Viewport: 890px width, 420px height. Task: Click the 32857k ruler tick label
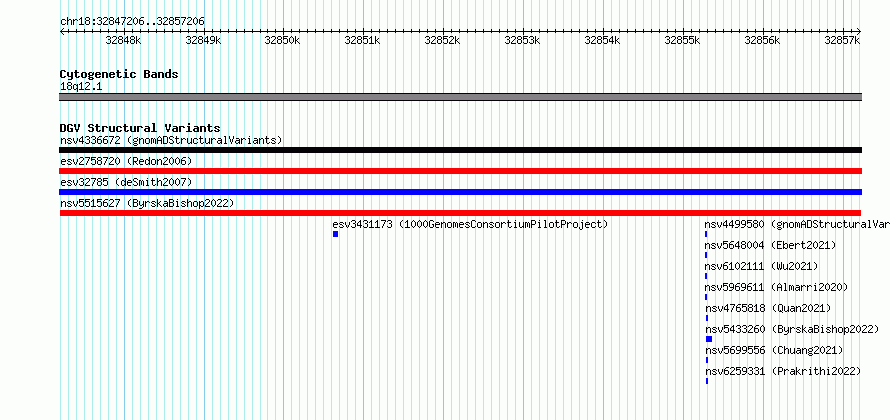843,40
